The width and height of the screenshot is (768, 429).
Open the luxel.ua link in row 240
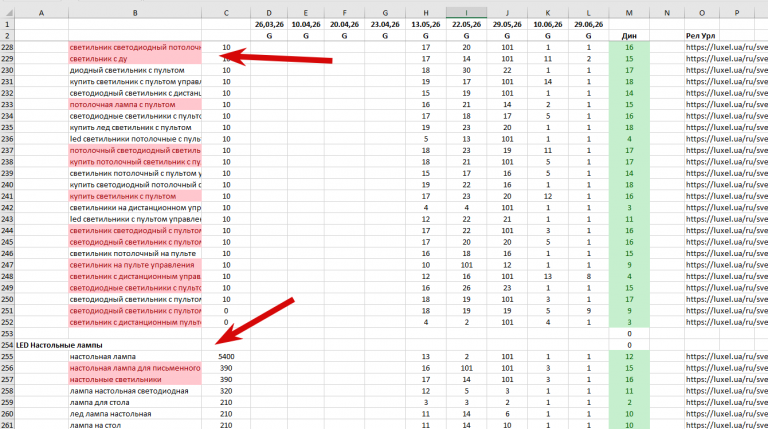coord(726,185)
